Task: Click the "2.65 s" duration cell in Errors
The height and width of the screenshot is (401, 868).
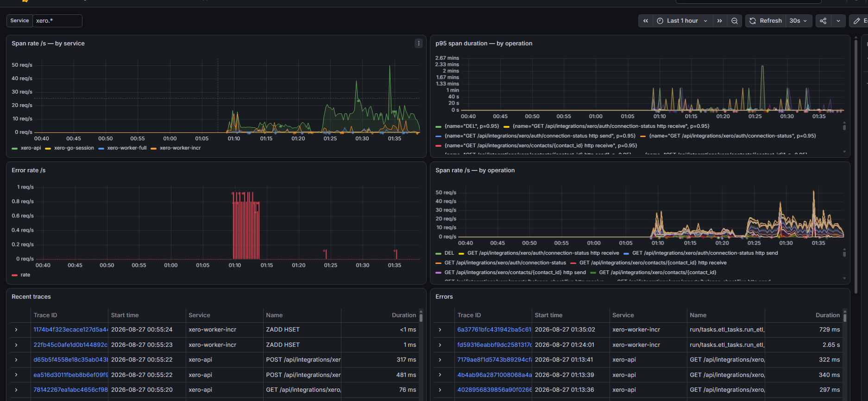Action: (x=831, y=345)
